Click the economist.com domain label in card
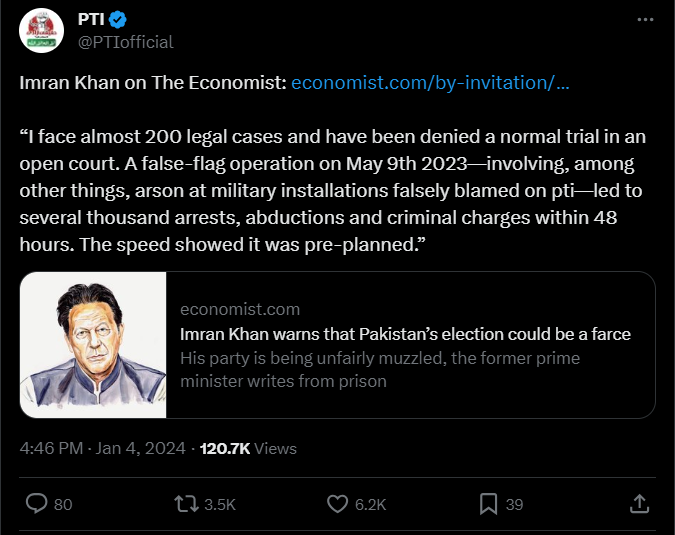 coord(240,309)
